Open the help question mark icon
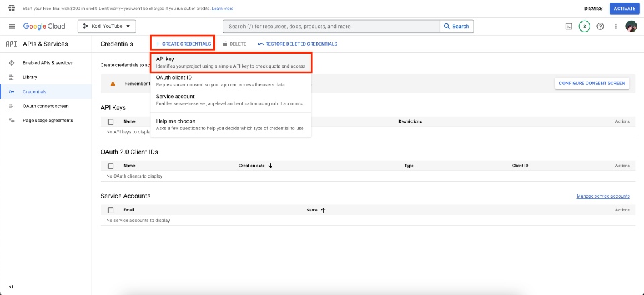This screenshot has height=295, width=644. coord(600,26)
